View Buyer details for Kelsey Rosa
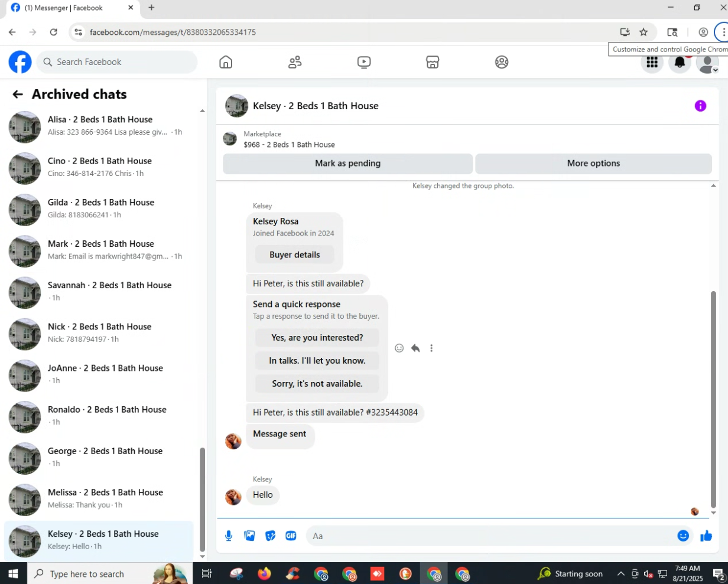The image size is (728, 584). [x=295, y=255]
